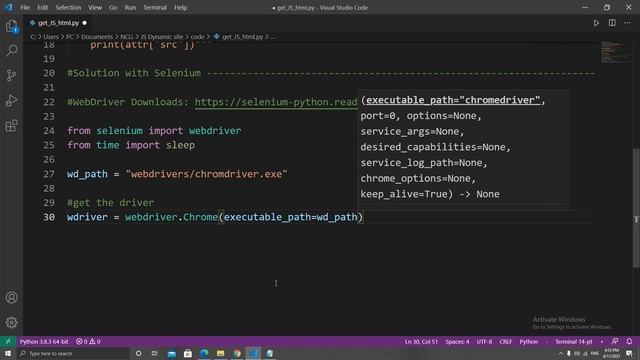Select Python 3.8.3 64-bit interpreter
The width and height of the screenshot is (640, 360).
coord(44,341)
